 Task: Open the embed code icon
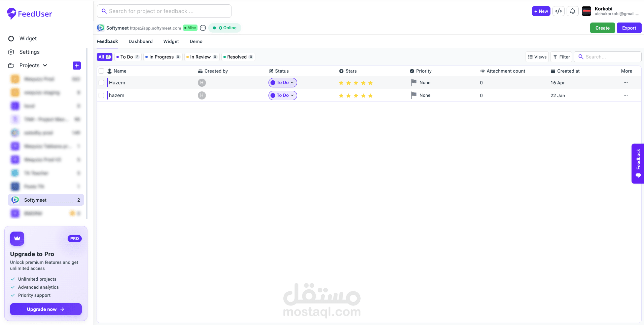[x=559, y=11]
